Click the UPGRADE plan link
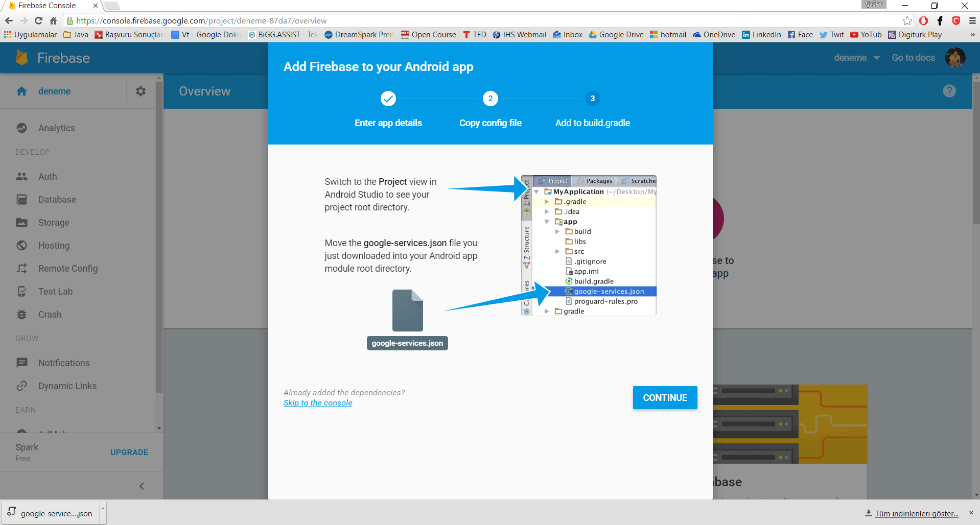This screenshot has width=980, height=525. tap(129, 452)
